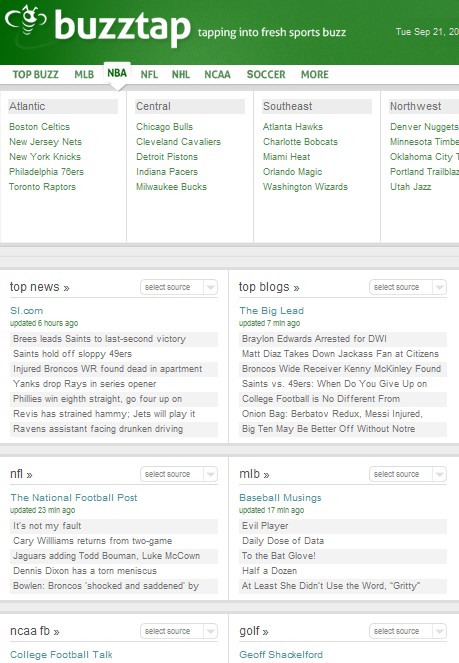Switch to the MLB tab
Screen dimensions: 459x663
tap(84, 74)
